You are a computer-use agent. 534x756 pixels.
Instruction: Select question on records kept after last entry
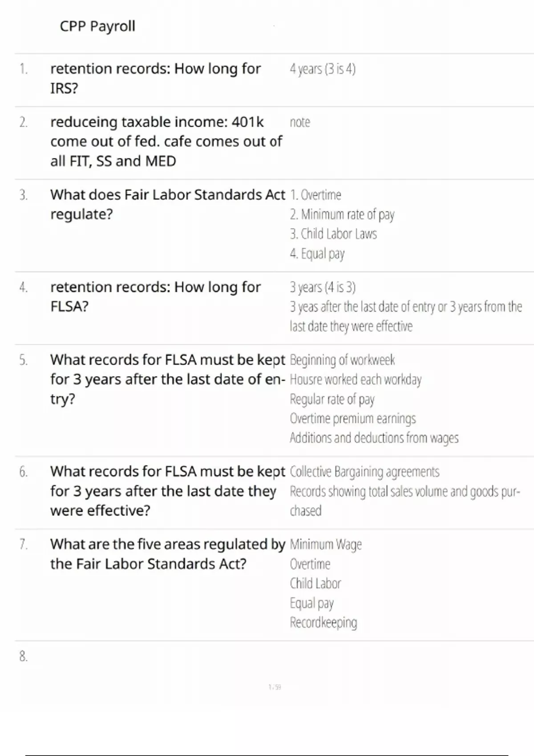(167, 379)
